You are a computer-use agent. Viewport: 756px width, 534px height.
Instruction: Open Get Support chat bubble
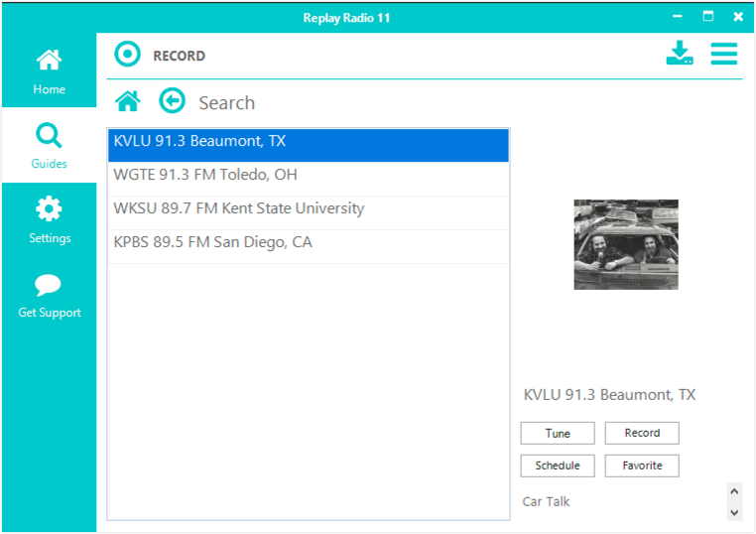pos(49,295)
